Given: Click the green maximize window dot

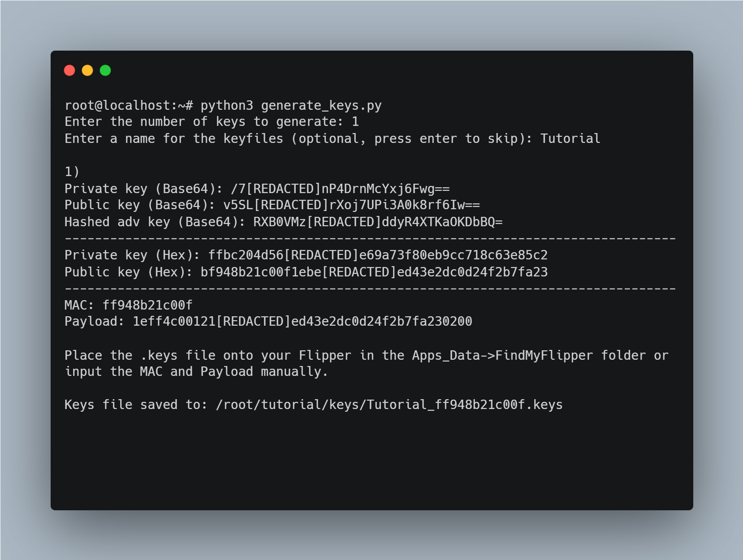Looking at the screenshot, I should point(105,70).
